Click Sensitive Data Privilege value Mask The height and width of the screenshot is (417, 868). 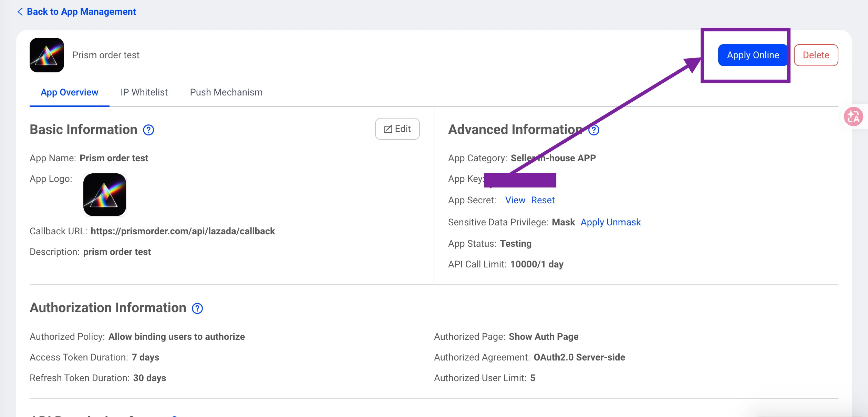pos(564,222)
